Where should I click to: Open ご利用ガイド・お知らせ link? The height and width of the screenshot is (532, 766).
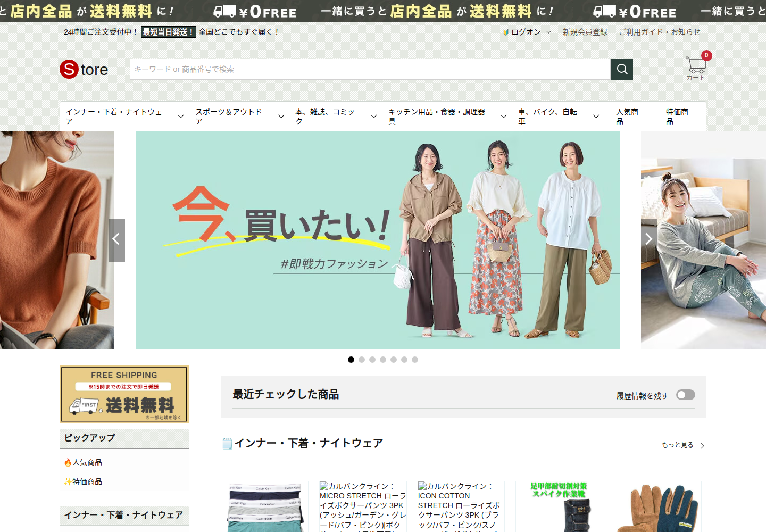[x=660, y=32]
